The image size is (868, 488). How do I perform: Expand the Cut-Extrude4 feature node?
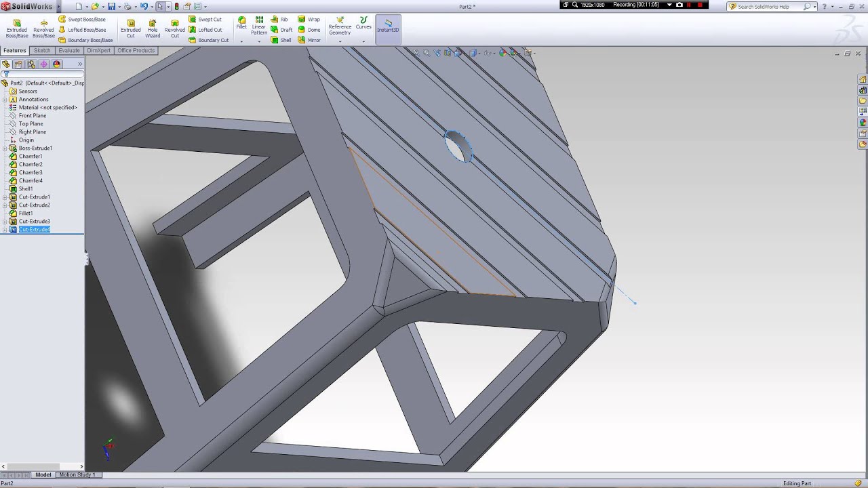coord(5,230)
